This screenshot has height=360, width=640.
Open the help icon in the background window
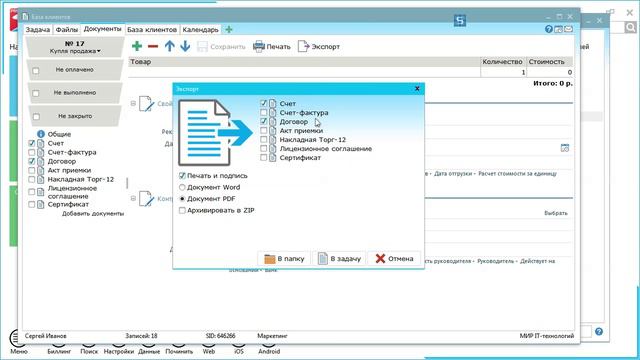pos(599,331)
